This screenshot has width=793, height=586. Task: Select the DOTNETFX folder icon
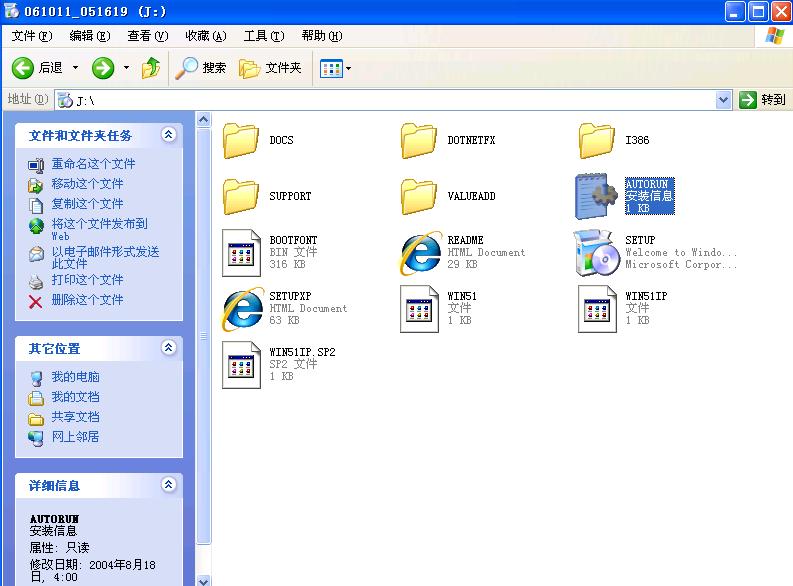(x=418, y=141)
